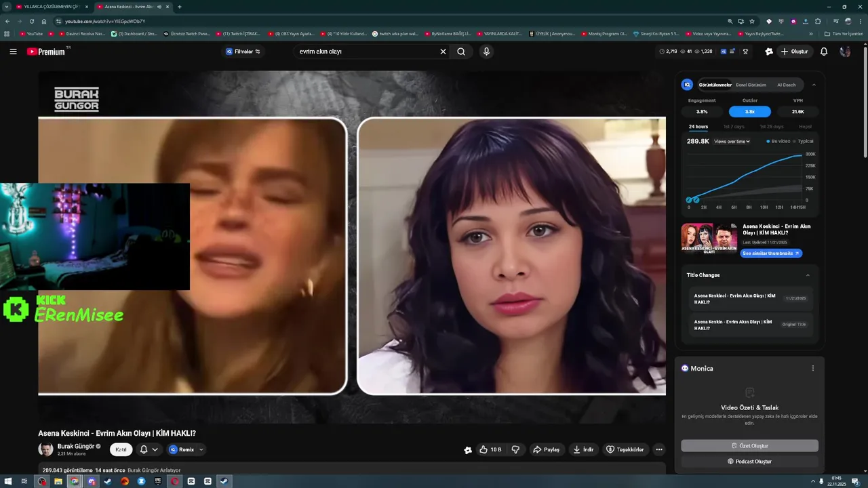Image resolution: width=868 pixels, height=488 pixels.
Task: Click the Teşekkürler thanks button
Action: tap(625, 449)
